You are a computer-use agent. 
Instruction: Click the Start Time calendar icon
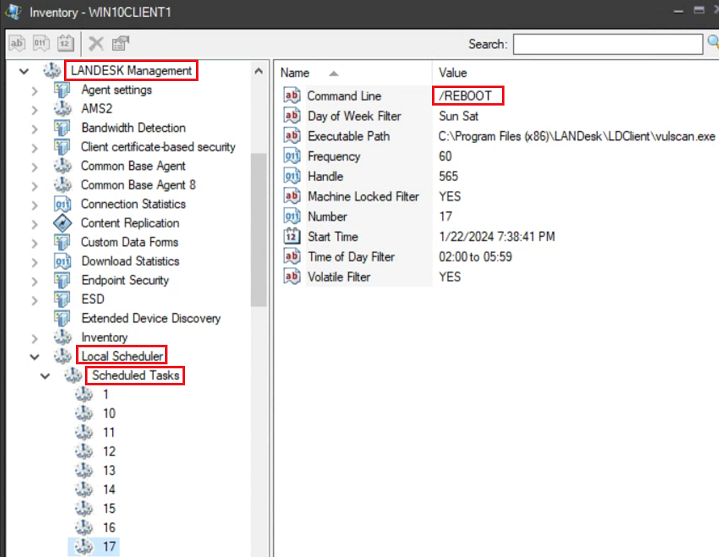pos(292,237)
